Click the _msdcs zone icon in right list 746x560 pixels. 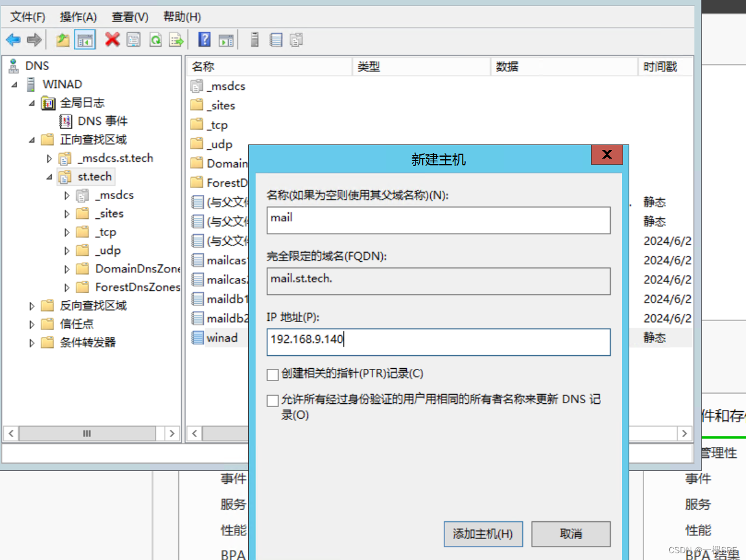197,86
